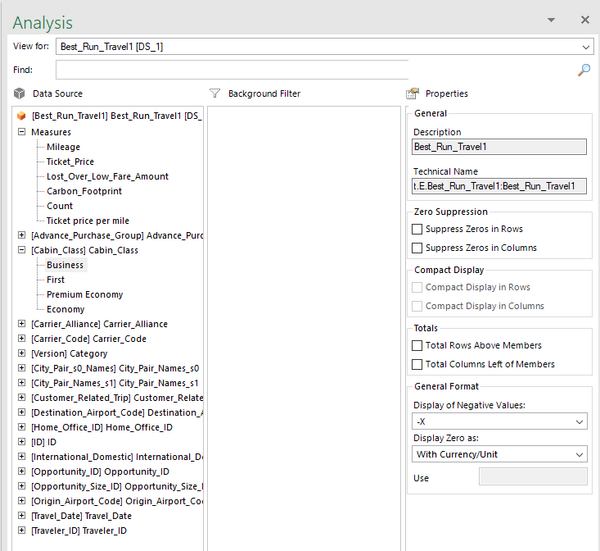Select the Carbon_Footprint measure
This screenshot has width=600, height=551.
(x=84, y=191)
